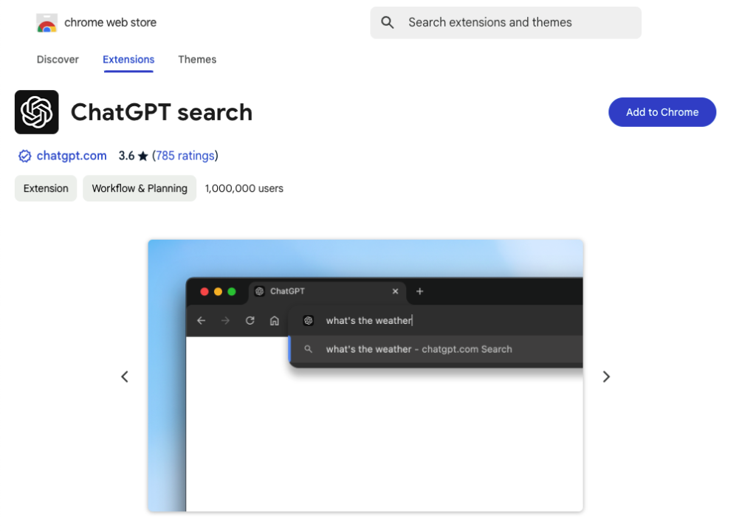Screen dimensions: 756x532
Task: Show previous screenshot with the left arrow
Action: (124, 376)
